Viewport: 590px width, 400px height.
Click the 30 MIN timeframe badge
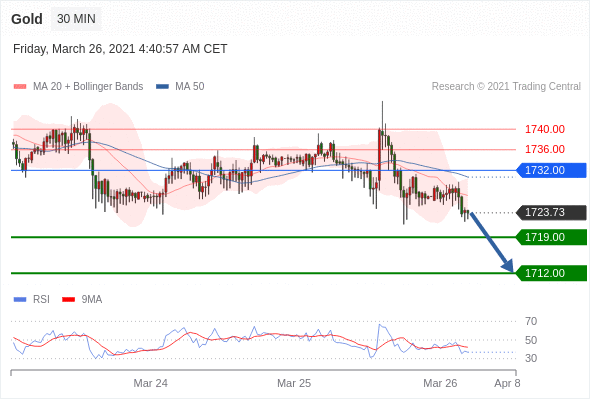click(76, 19)
